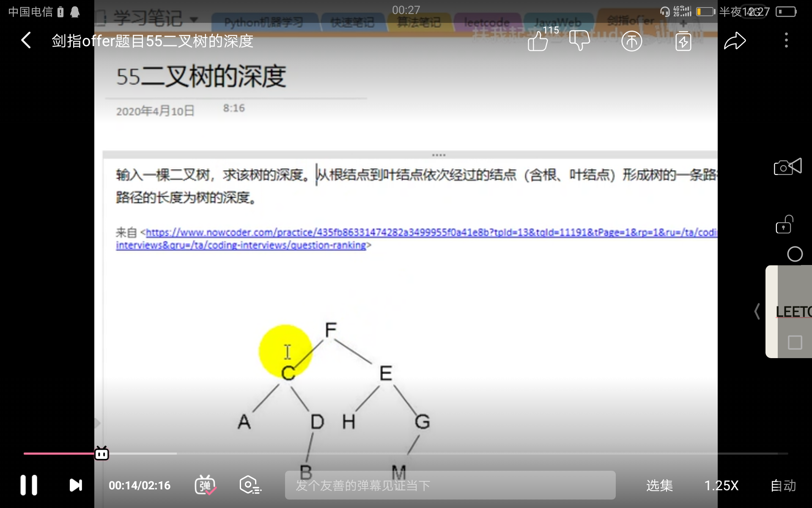Tap the record circle button

tap(795, 254)
